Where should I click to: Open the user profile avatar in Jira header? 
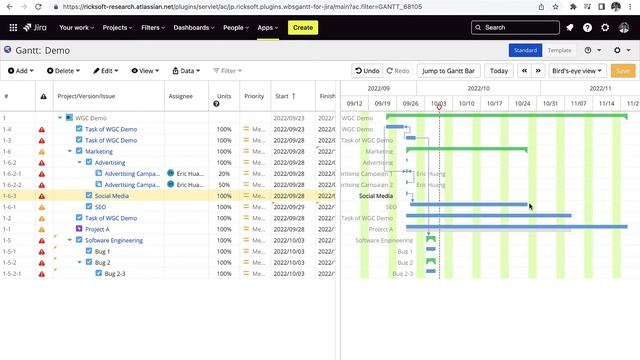624,27
